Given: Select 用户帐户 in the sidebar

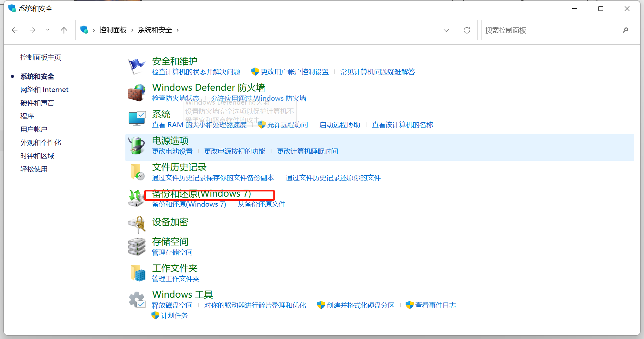Looking at the screenshot, I should coord(34,129).
